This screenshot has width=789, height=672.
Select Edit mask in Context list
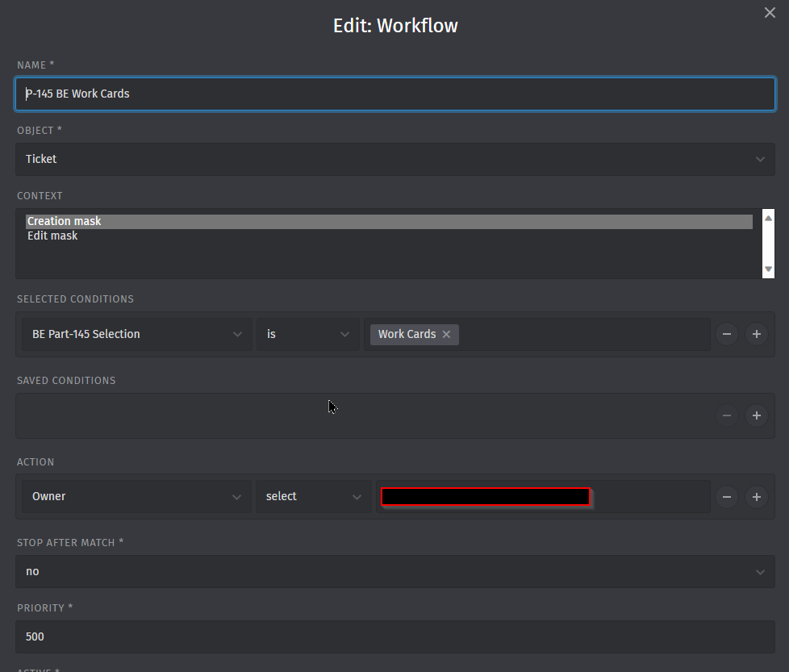coord(389,236)
